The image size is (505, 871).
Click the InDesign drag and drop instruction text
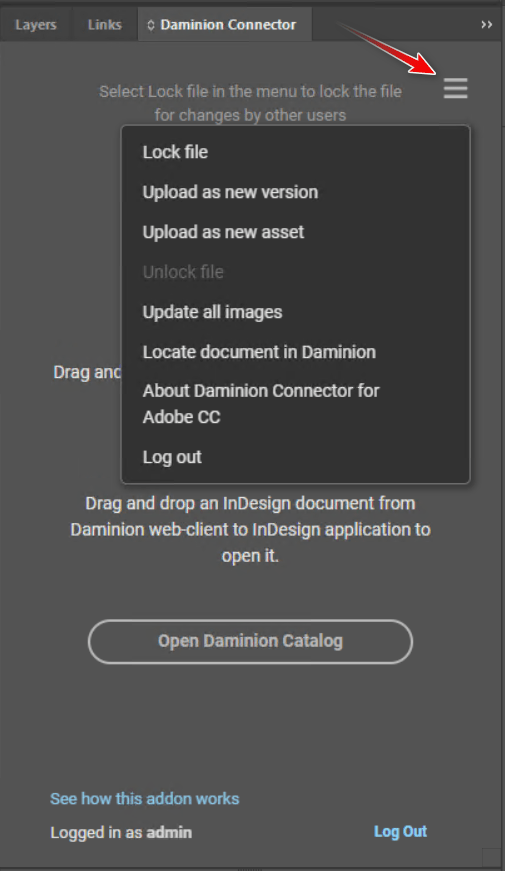point(250,529)
